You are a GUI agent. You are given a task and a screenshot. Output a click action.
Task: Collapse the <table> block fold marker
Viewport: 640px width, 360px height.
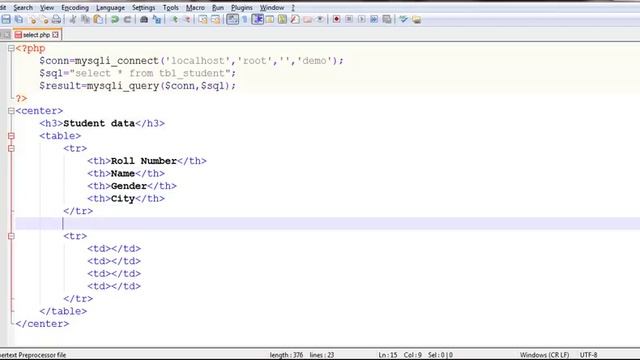point(11,136)
